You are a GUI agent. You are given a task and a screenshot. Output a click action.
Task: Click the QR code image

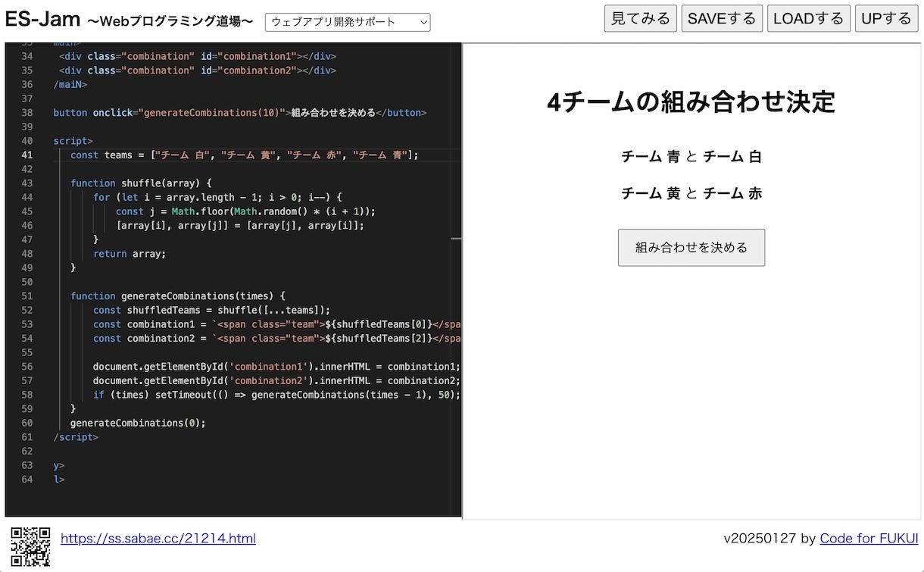30,545
